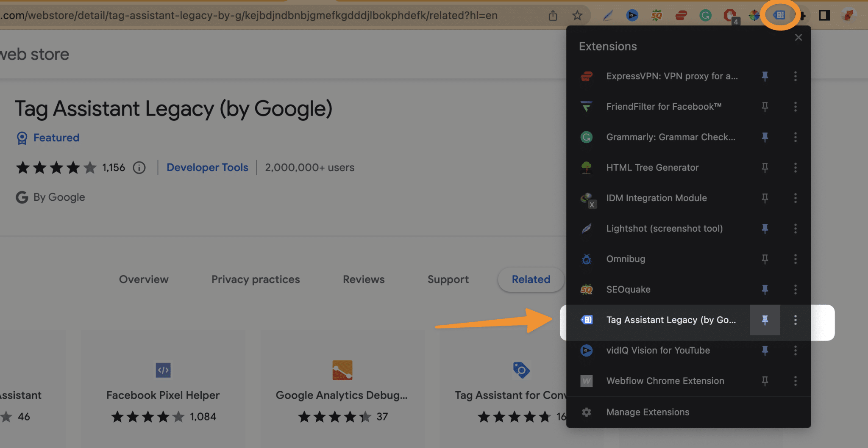
Task: Toggle pin for Tag Assistant Legacy
Action: [765, 320]
